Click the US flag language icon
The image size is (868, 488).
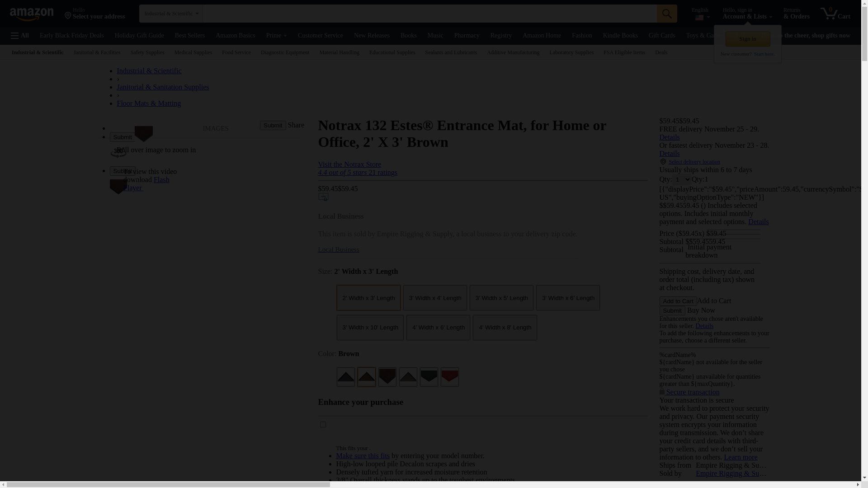(699, 18)
